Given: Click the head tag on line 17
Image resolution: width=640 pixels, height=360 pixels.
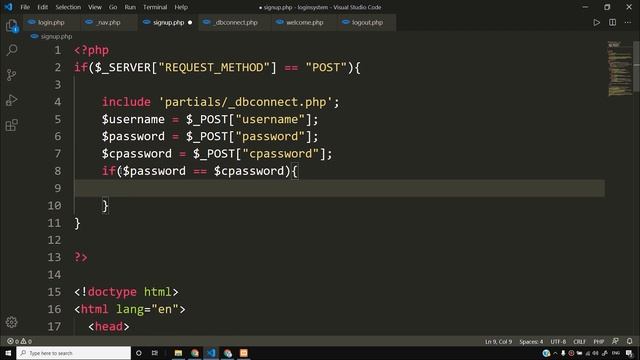Looking at the screenshot, I should click(109, 326).
